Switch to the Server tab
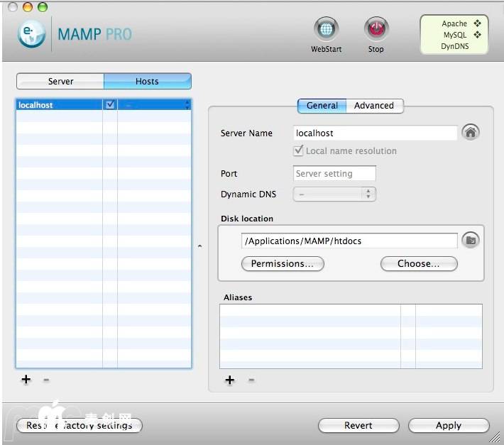Screen dimensions: 504x445 tap(60, 82)
